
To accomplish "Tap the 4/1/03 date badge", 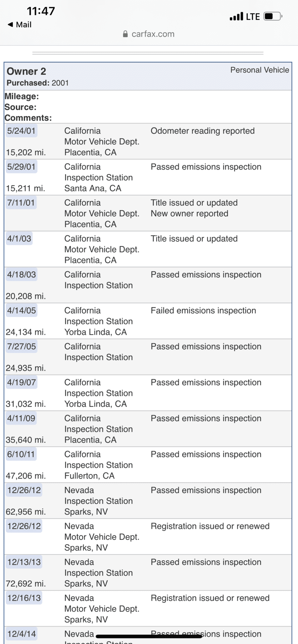I will click(19, 238).
